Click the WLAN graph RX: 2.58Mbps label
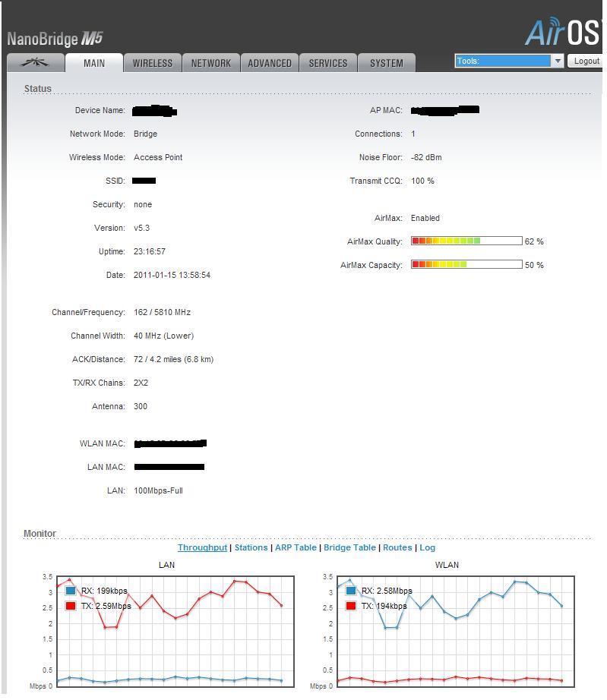607x700 pixels. [x=387, y=591]
